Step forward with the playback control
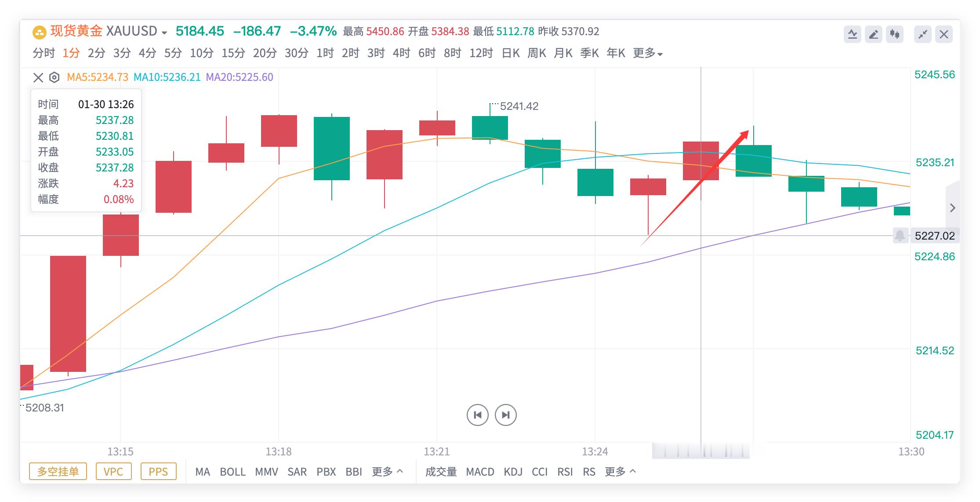The height and width of the screenshot is (502, 980). click(505, 415)
